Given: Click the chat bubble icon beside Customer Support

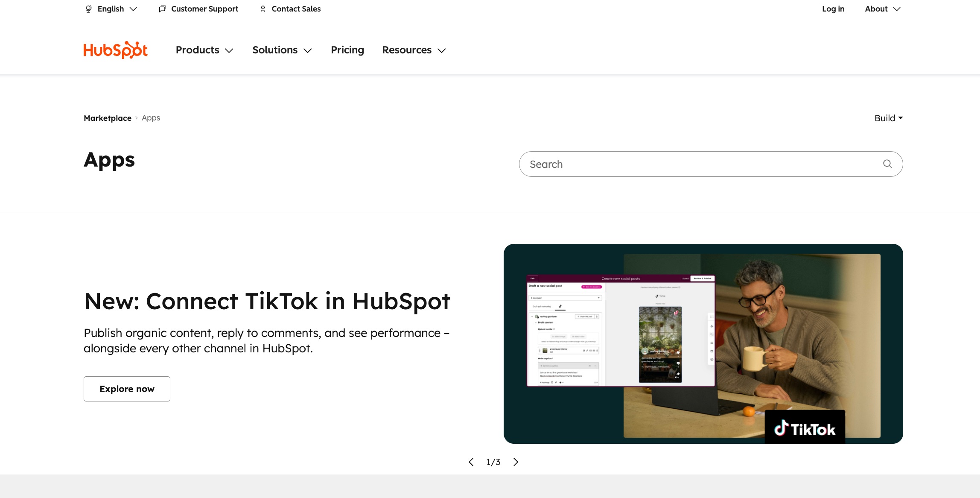Looking at the screenshot, I should tap(162, 9).
